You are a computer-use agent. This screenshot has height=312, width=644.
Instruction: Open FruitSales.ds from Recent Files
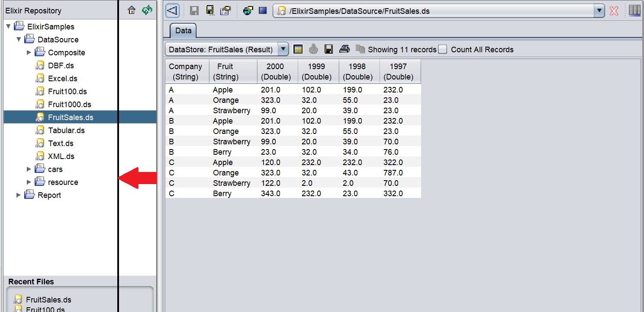pos(48,300)
